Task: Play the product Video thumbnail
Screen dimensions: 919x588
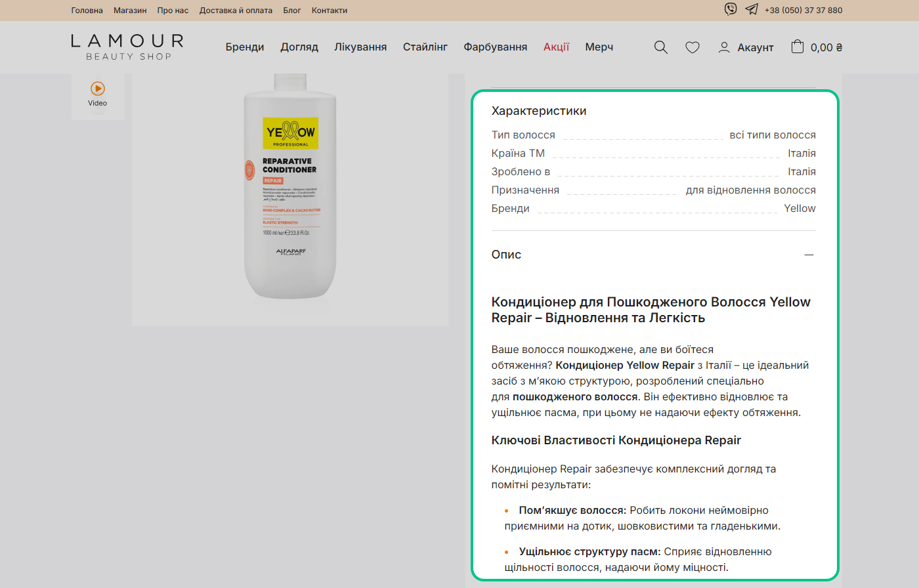Action: point(98,94)
